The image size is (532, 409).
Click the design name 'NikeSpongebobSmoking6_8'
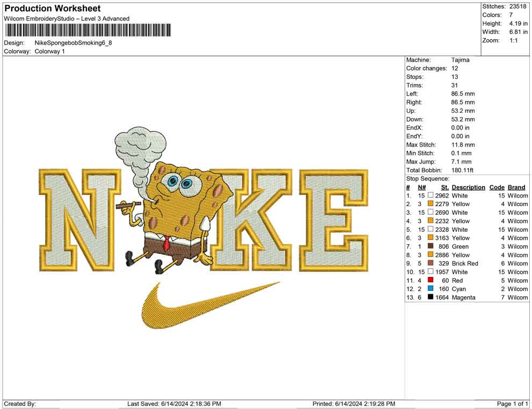click(73, 43)
